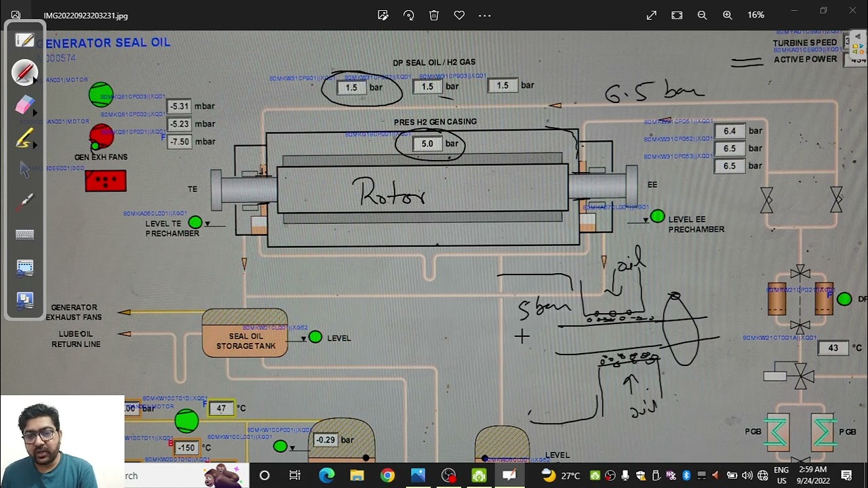Click the Photos app icon in title bar
The height and width of the screenshot is (488, 868).
pyautogui.click(x=16, y=15)
